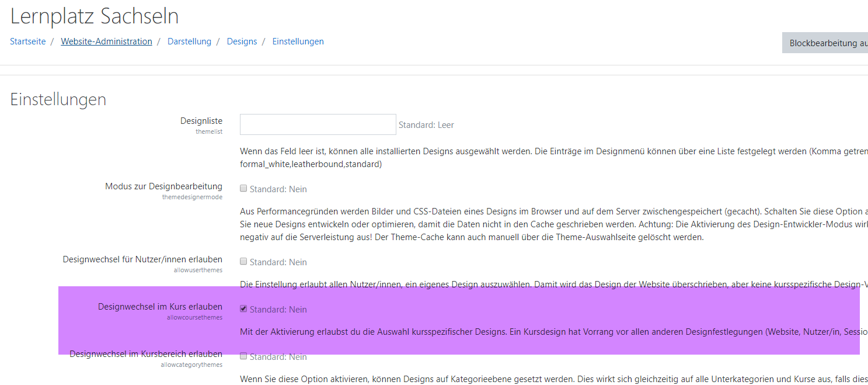868x385 pixels.
Task: Click the Standard: Leer text beside Designliste
Action: [426, 125]
